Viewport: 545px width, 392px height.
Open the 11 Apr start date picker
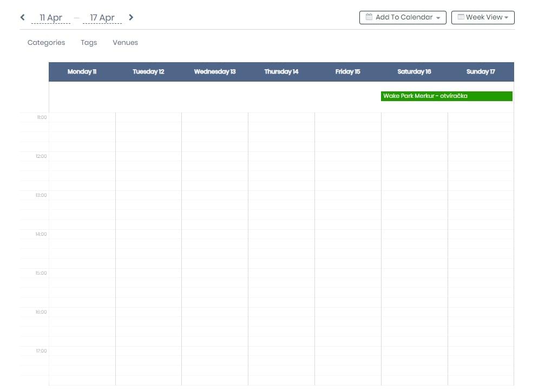(x=51, y=18)
